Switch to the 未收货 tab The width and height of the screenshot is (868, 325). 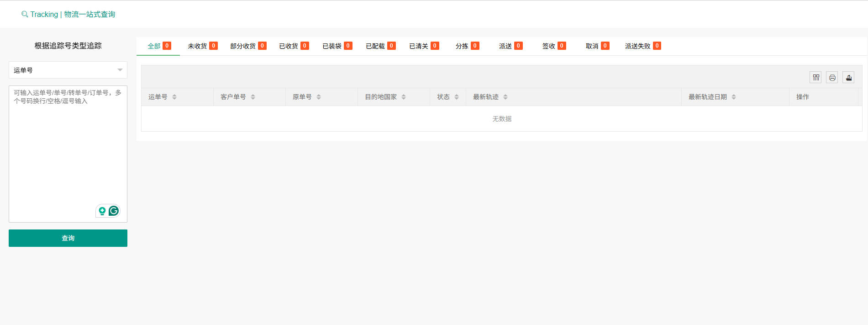point(202,46)
